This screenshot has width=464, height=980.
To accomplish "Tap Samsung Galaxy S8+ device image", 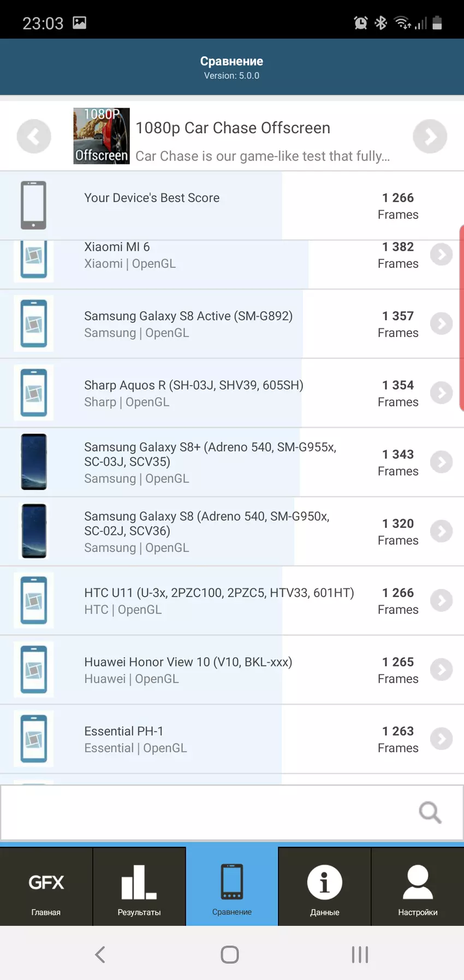I will pyautogui.click(x=34, y=462).
